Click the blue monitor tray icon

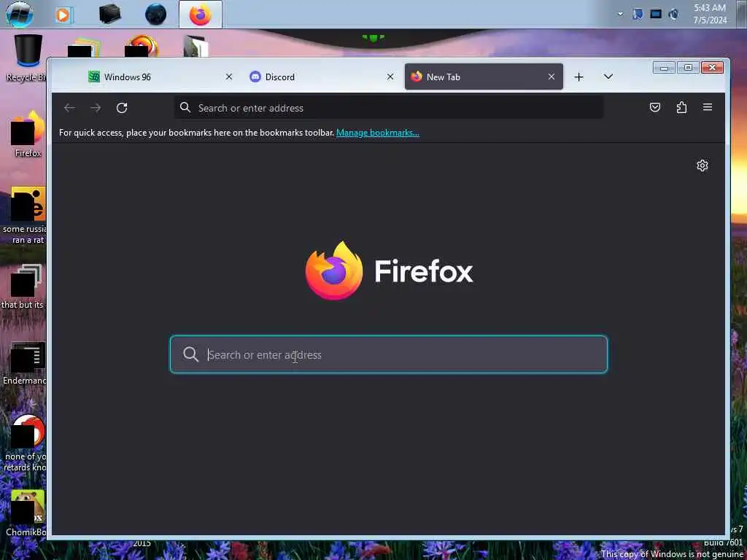[656, 15]
